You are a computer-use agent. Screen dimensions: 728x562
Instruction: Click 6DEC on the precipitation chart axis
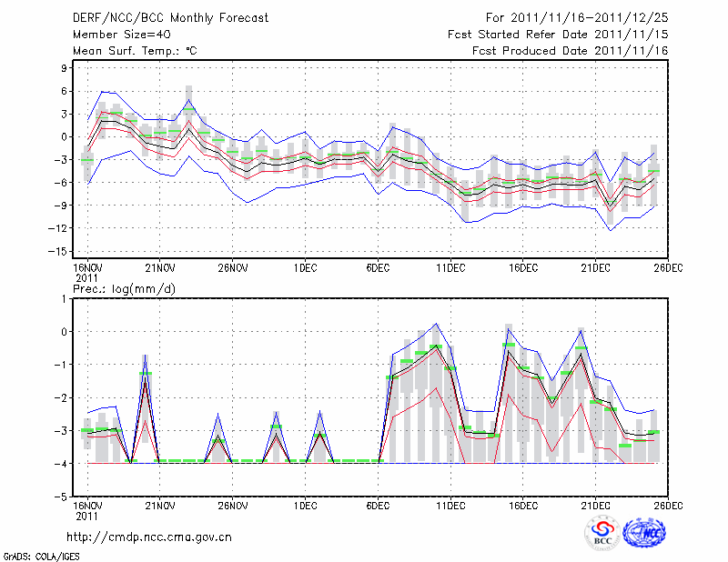(x=378, y=505)
